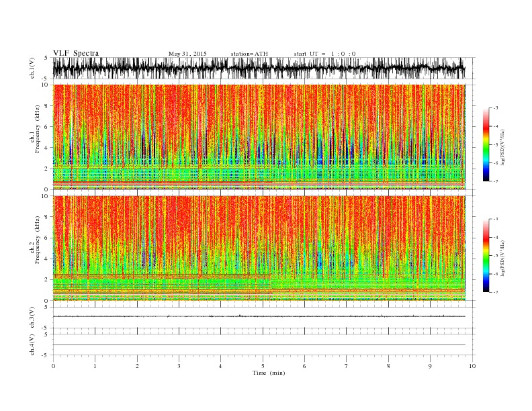532x411 pixels.
Task: Click the "6" tick label on the time axis
Action: pyautogui.click(x=304, y=366)
